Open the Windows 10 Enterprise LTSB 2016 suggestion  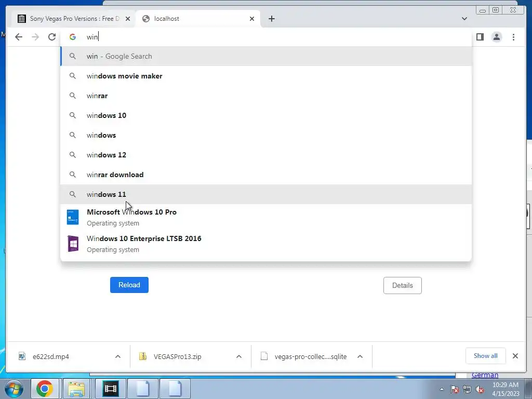[266, 244]
